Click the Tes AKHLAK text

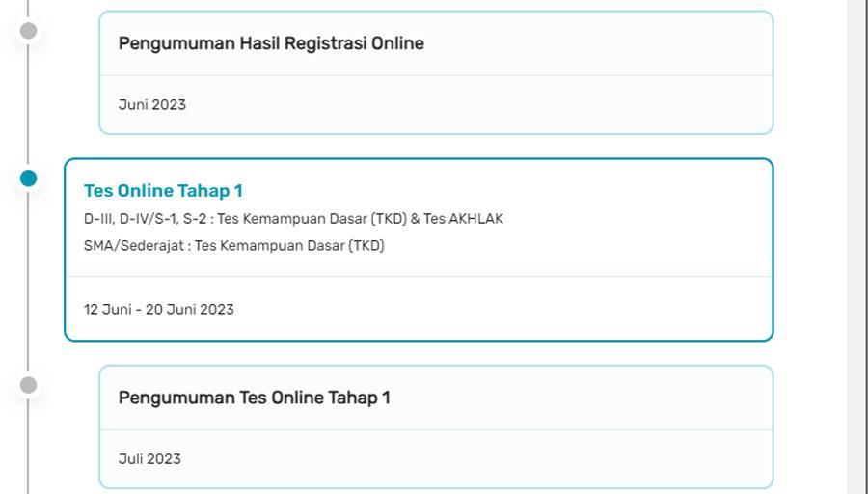(463, 219)
